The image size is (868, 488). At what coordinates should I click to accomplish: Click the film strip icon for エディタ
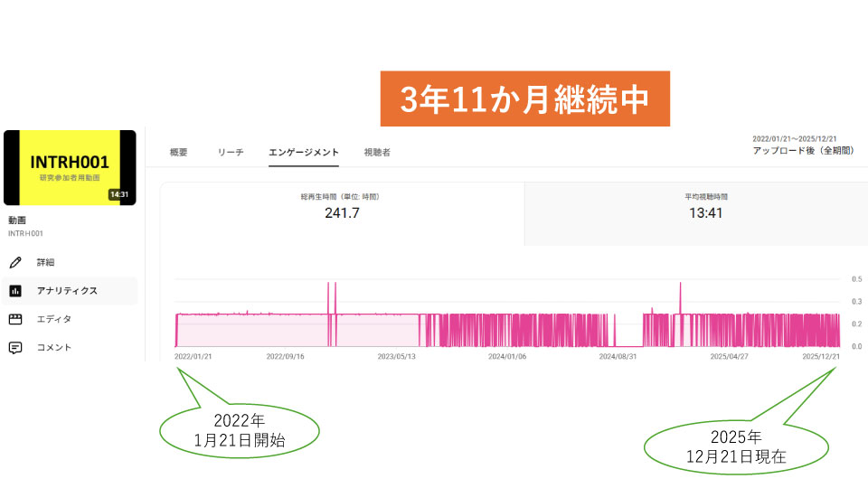(15, 319)
